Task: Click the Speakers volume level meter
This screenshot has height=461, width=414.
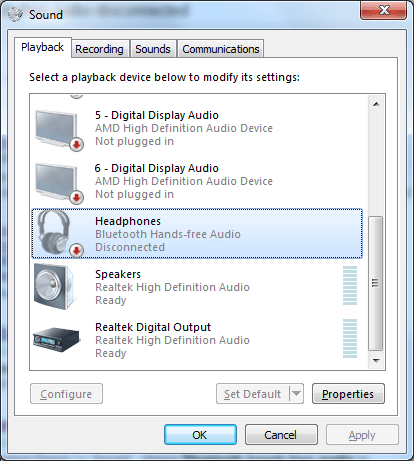Action: [x=350, y=286]
